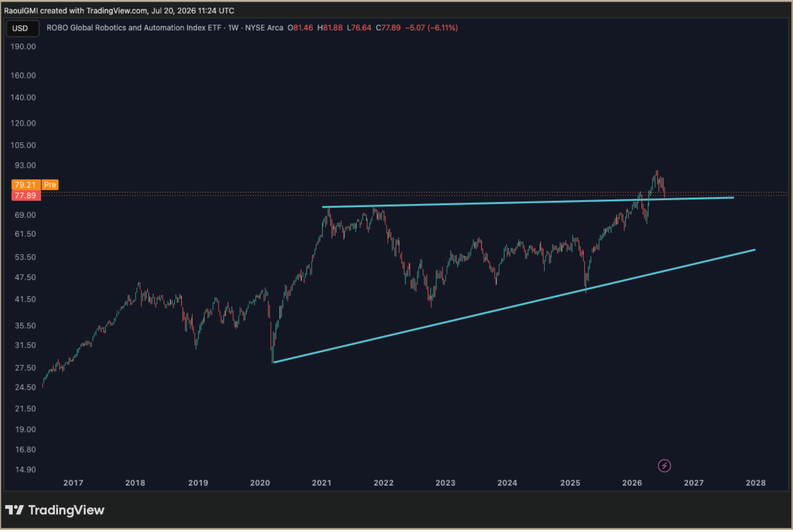This screenshot has height=532, width=793.
Task: Click the 2026 time axis label
Action: coord(632,483)
